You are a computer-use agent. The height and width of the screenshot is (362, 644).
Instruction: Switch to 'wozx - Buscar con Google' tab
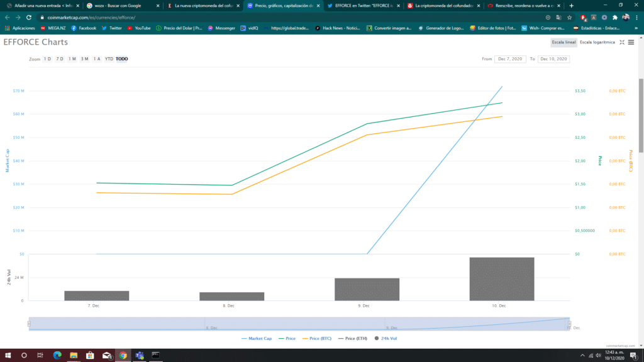(121, 6)
